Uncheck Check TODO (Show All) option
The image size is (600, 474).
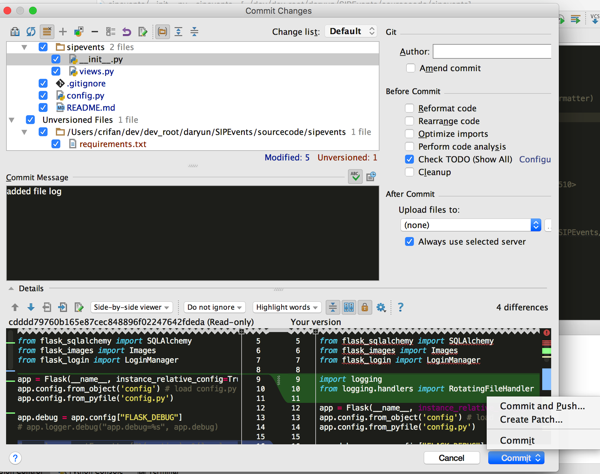click(x=410, y=159)
